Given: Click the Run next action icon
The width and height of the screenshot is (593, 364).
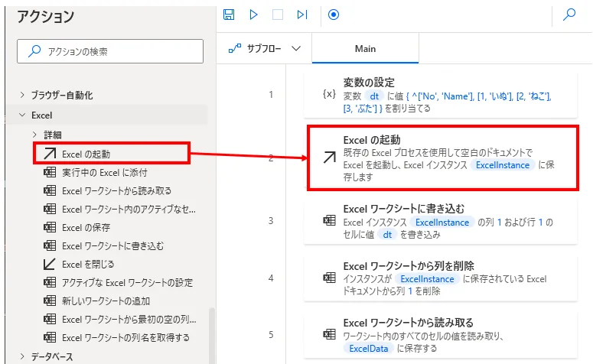Looking at the screenshot, I should [302, 15].
